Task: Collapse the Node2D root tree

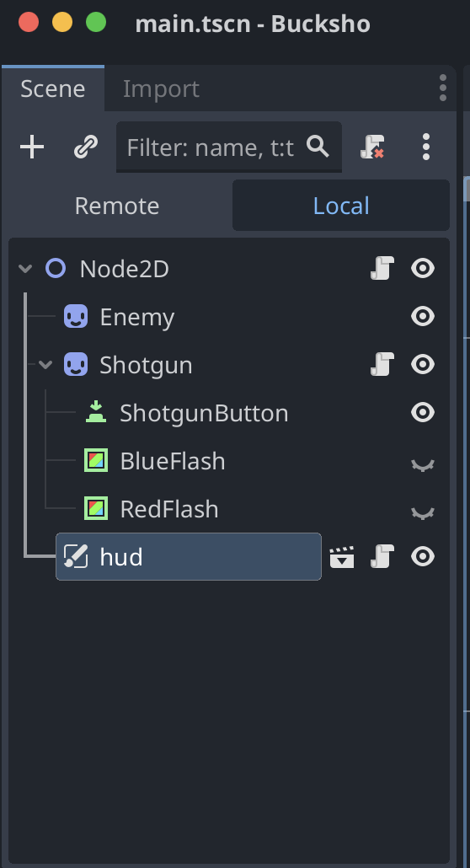Action: 25,269
